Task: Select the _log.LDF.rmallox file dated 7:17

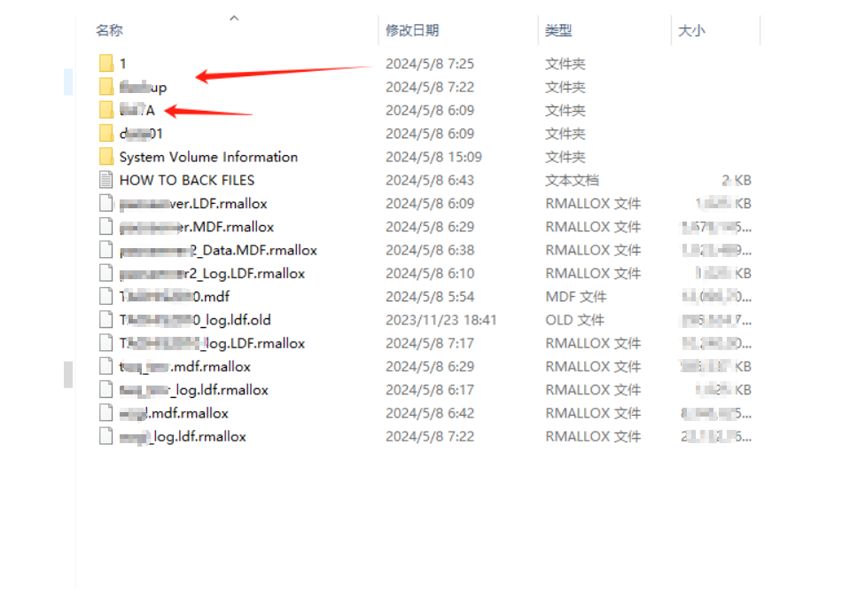Action: point(213,343)
